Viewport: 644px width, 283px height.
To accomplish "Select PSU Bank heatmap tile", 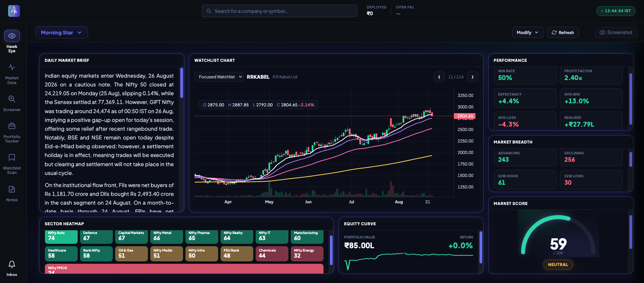I will [x=237, y=254].
